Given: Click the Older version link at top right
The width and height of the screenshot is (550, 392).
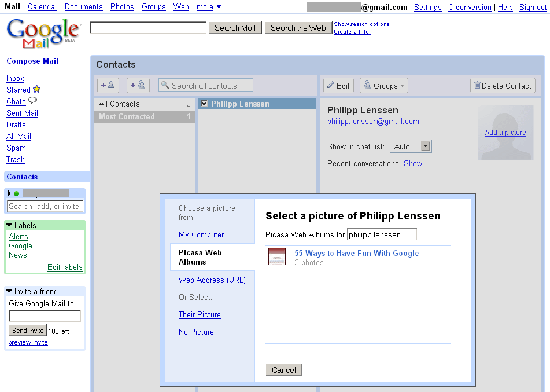Looking at the screenshot, I should [470, 7].
